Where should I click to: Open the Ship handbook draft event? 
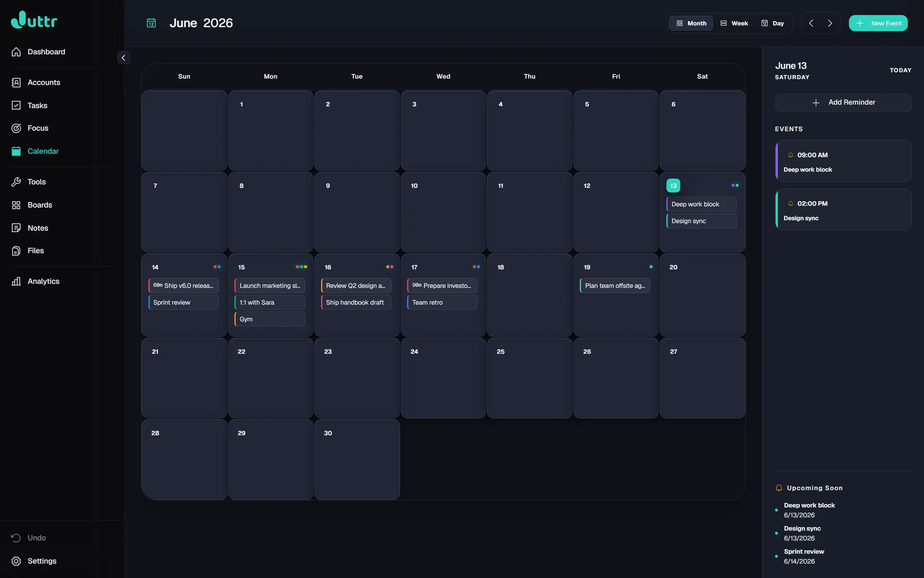point(356,302)
